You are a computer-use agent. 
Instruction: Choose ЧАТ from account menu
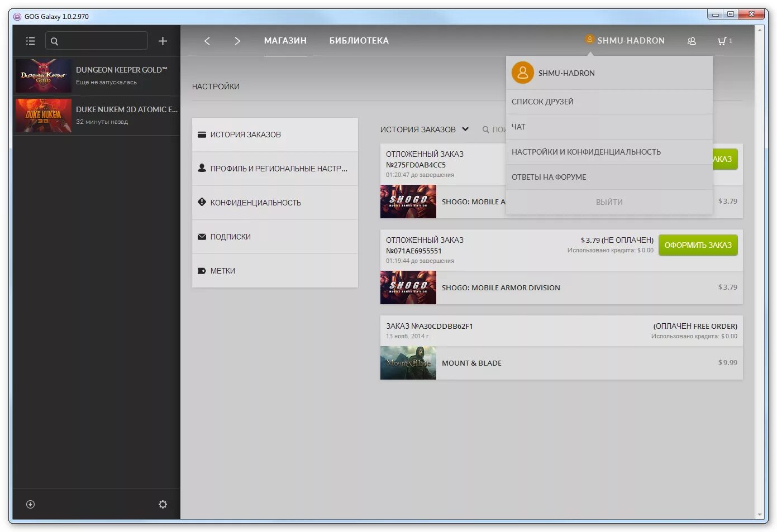(609, 127)
